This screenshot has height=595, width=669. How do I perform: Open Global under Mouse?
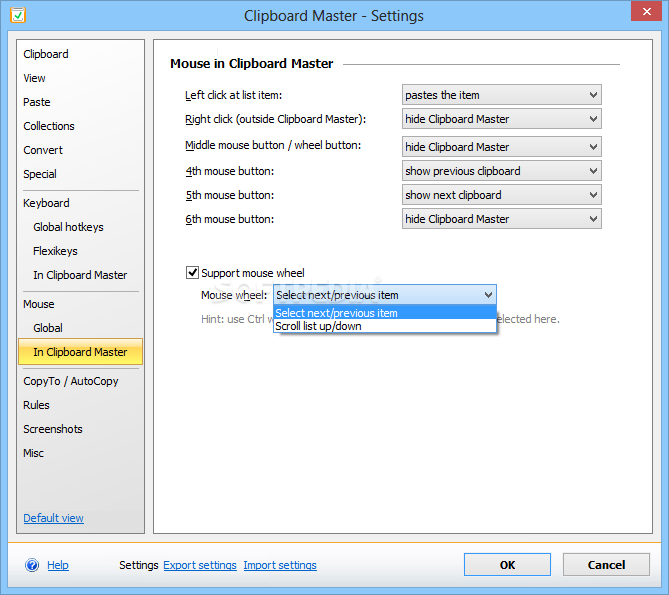point(48,328)
